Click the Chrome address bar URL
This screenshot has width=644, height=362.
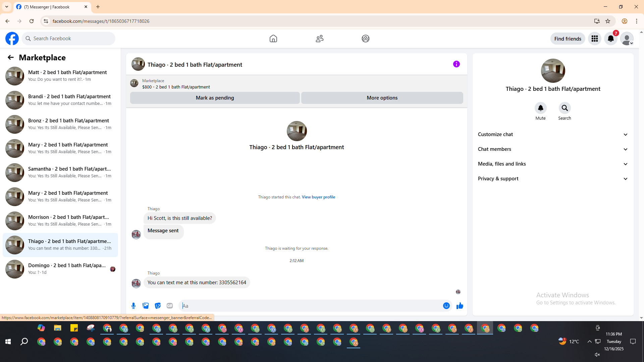click(101, 21)
